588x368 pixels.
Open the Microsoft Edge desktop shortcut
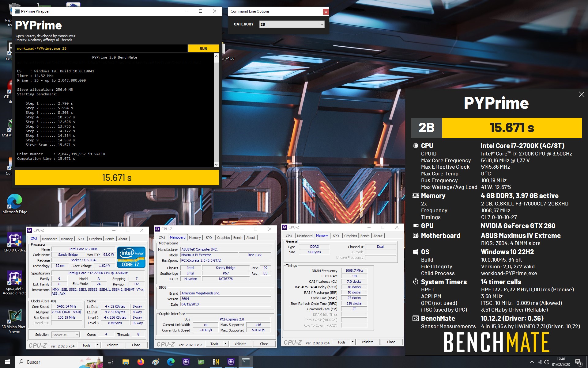coord(14,204)
